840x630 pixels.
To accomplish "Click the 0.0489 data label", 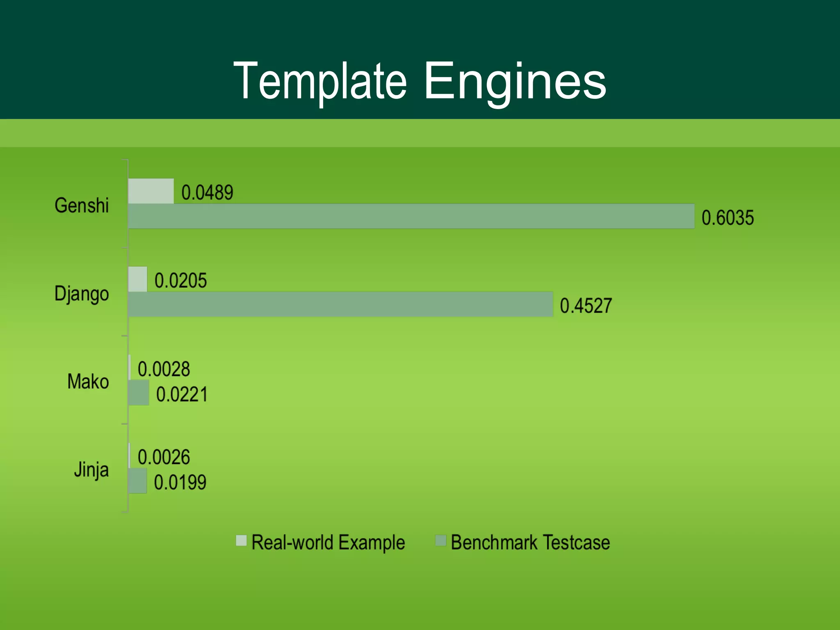I will tap(207, 193).
